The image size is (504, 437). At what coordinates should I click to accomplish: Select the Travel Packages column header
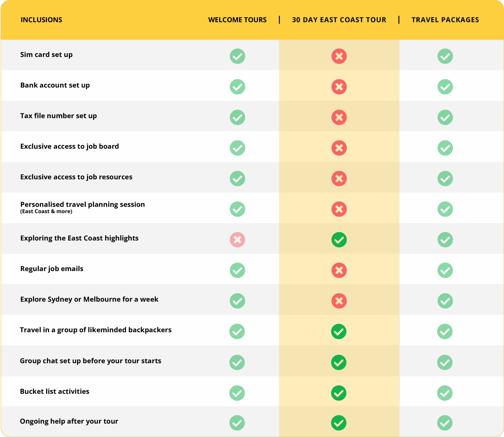445,20
